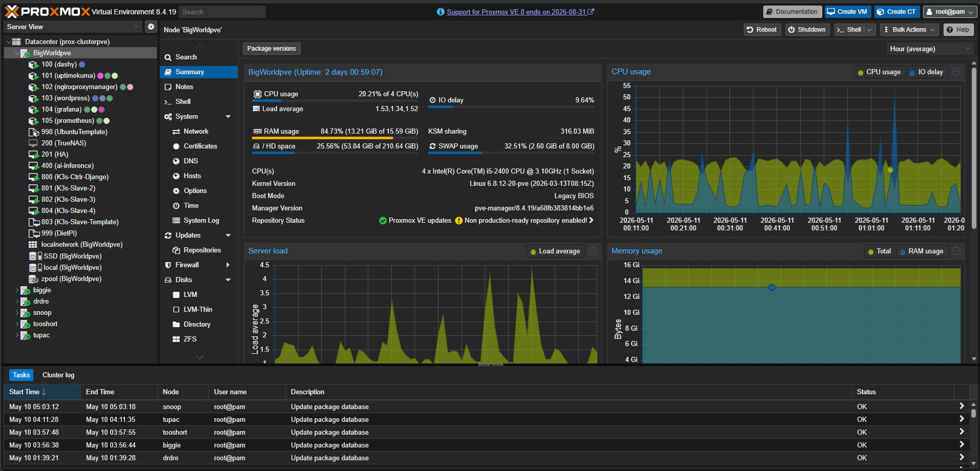Screen dimensions: 980x471
Task: Open the Proxmox VE 8 support link
Action: point(520,12)
